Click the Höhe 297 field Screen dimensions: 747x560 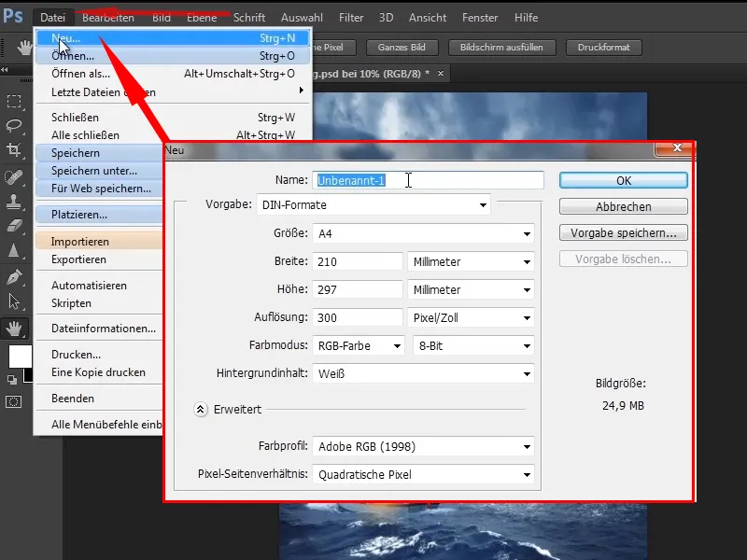click(x=358, y=289)
